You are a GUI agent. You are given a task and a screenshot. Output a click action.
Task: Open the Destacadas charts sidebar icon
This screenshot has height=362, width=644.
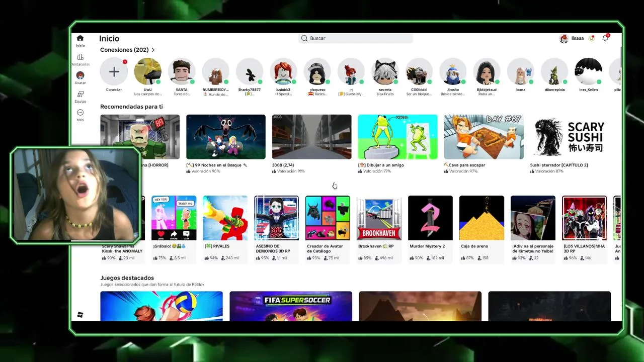pos(80,57)
